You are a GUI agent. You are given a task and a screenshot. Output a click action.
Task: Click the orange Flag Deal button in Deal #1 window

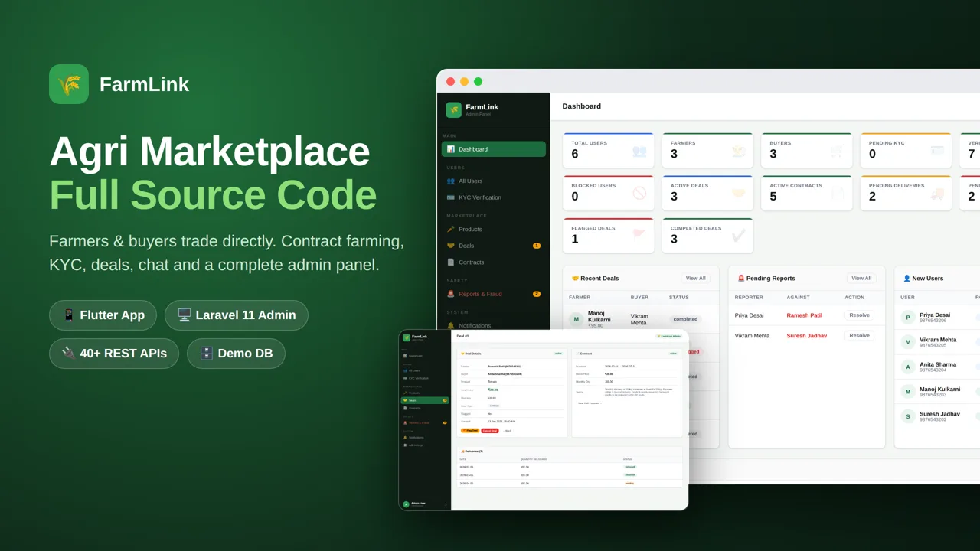click(x=470, y=431)
